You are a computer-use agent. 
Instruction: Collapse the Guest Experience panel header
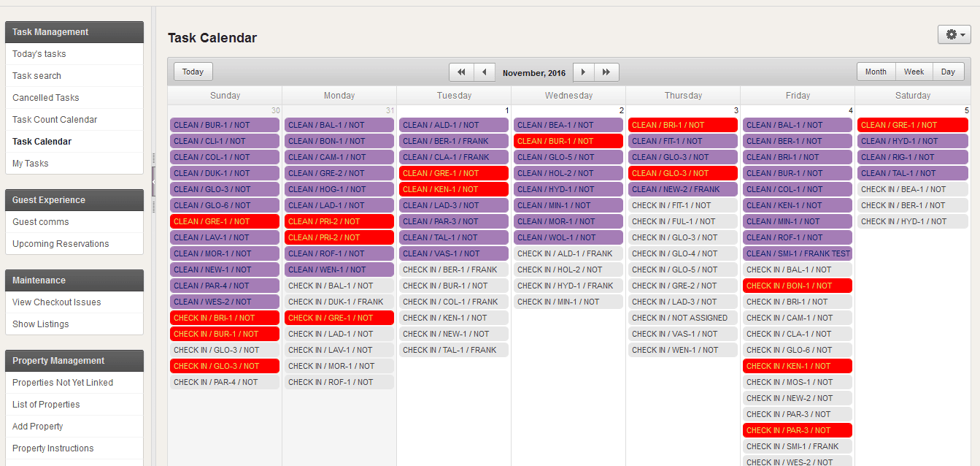click(x=74, y=200)
